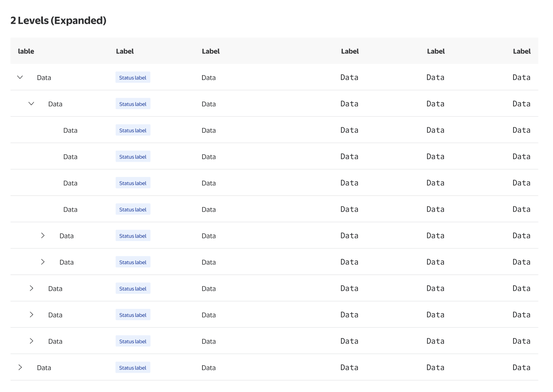553x392 pixels.
Task: Click the Status label badge in the first row
Action: point(133,77)
